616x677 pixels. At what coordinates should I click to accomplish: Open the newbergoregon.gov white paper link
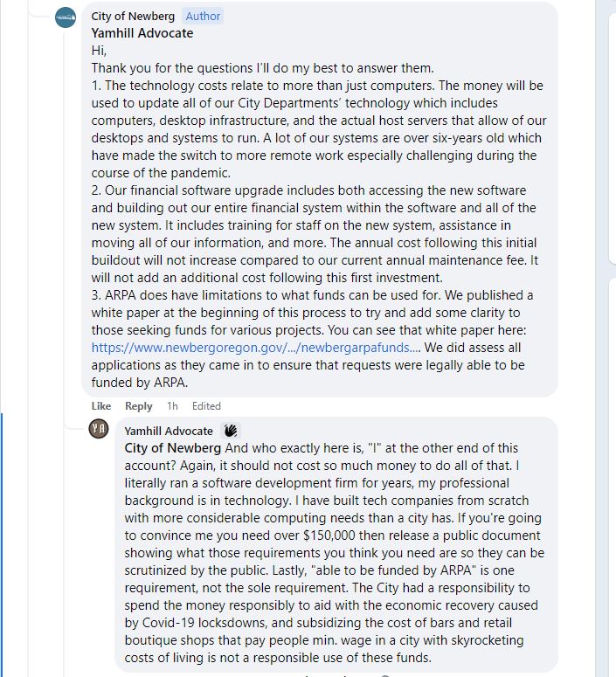256,348
